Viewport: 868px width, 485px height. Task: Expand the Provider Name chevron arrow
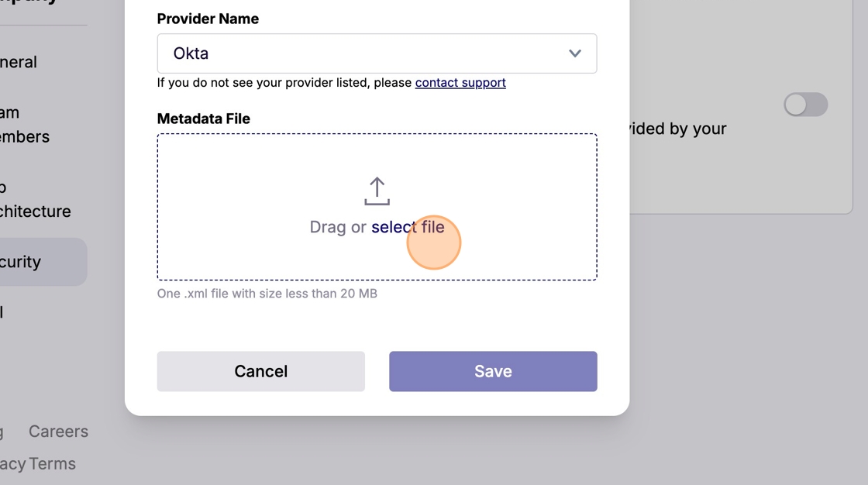(574, 53)
